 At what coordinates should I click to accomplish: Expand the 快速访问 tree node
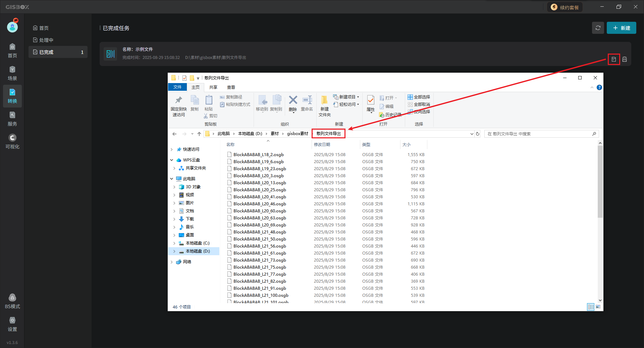[172, 149]
